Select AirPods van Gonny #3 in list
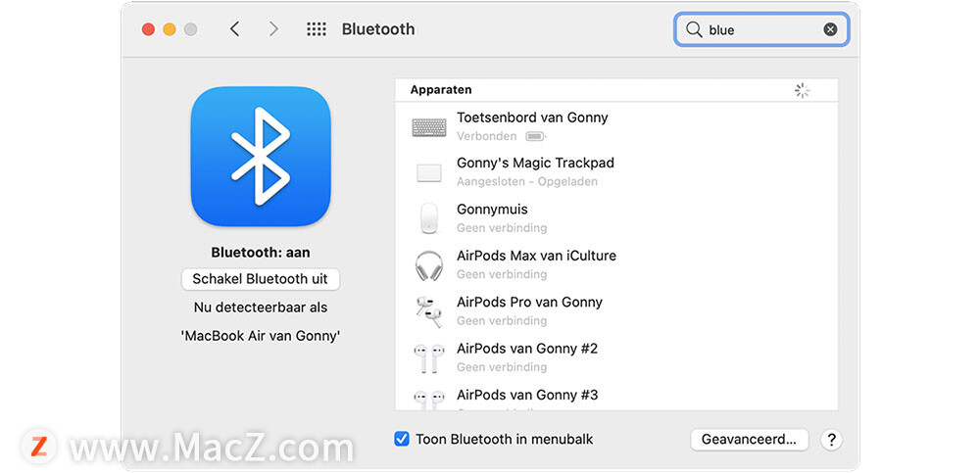The height and width of the screenshot is (473, 980). click(527, 396)
